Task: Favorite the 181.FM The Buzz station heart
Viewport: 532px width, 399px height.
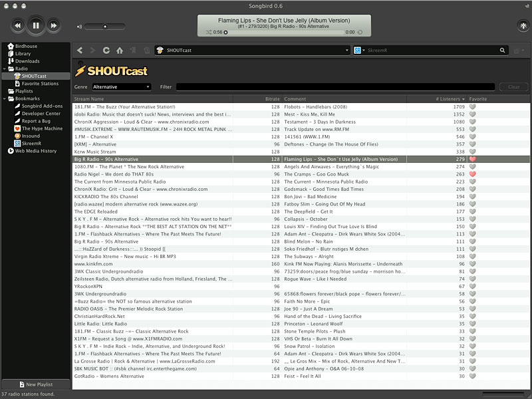Action: coord(472,106)
